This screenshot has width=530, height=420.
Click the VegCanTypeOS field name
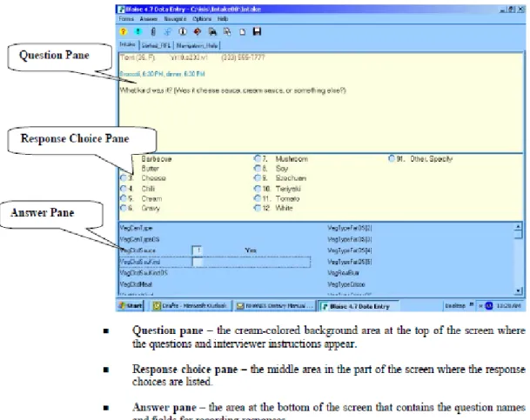point(139,239)
